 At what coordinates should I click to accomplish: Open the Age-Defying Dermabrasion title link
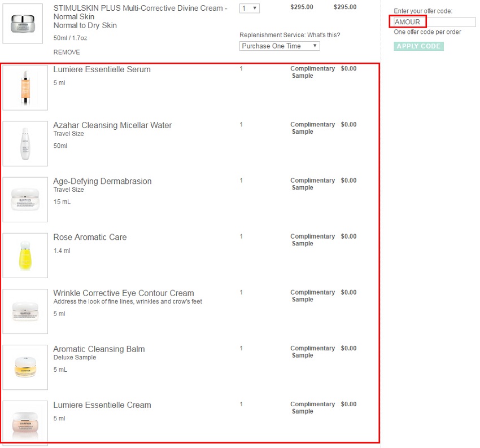click(x=103, y=181)
